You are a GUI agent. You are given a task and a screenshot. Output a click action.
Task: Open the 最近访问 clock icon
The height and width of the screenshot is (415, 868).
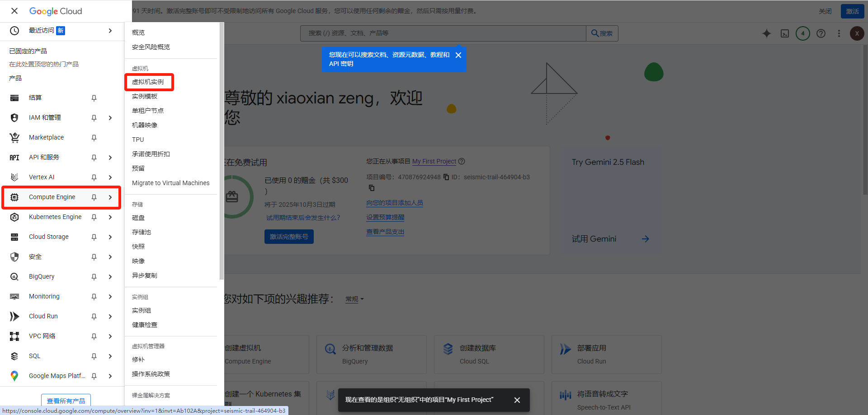click(x=14, y=31)
